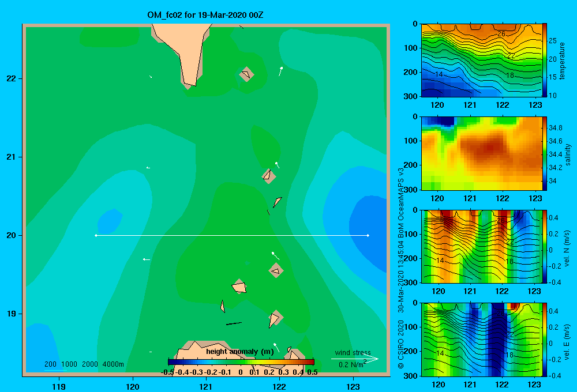Click the small island near 22N 121.5E
The height and width of the screenshot is (392, 577).
[246, 74]
